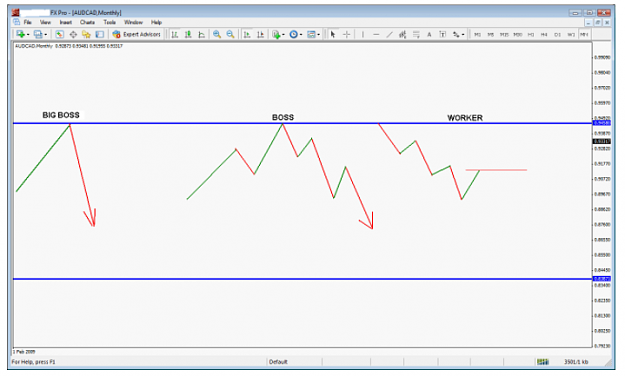Zoom in on the chart

coord(217,34)
